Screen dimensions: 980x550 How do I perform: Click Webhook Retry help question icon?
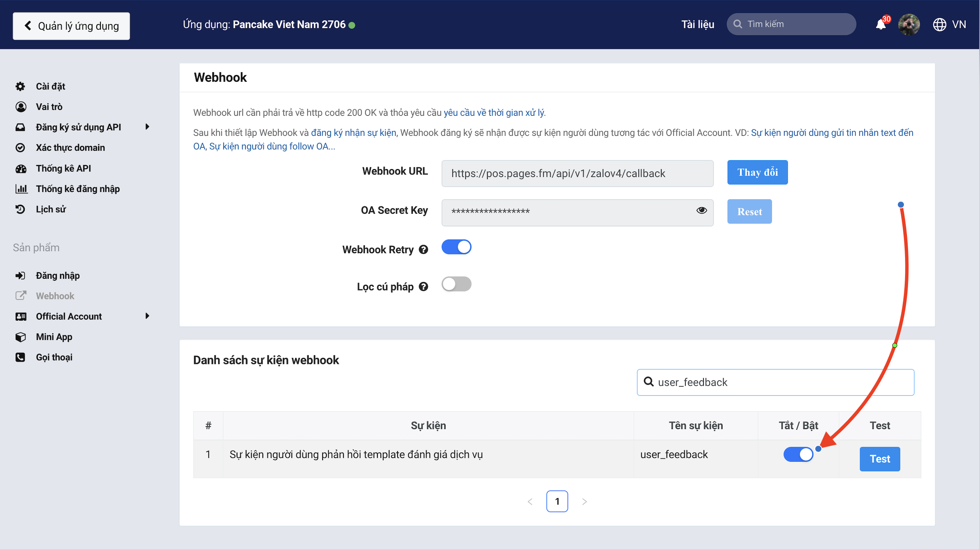pyautogui.click(x=423, y=250)
